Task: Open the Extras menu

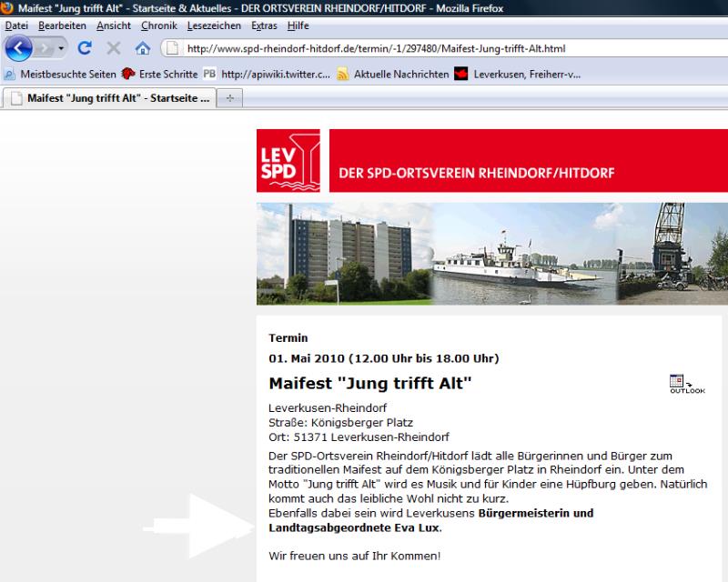Action: (264, 25)
